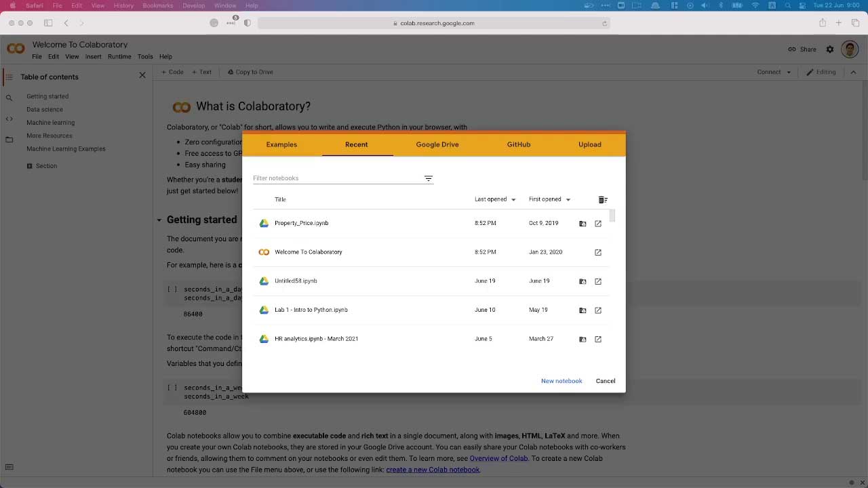Cancel the open notebook dialog
Screen dimensions: 868x488
coord(606,381)
